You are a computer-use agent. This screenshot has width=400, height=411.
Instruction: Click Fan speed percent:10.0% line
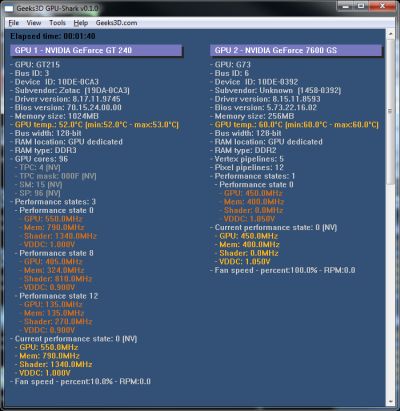[81, 381]
